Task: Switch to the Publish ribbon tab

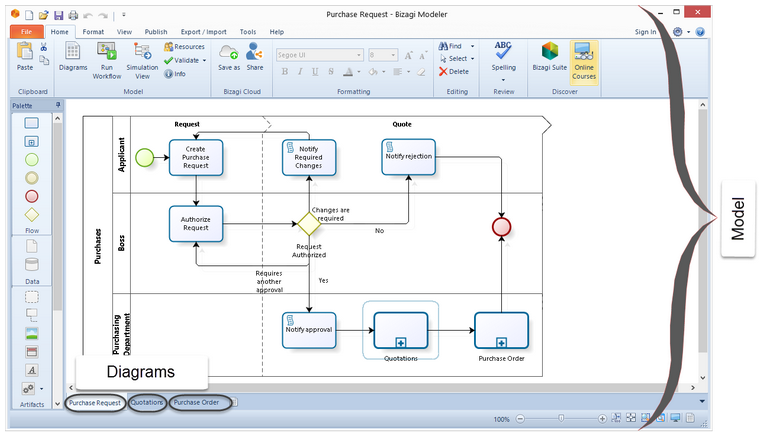Action: pyautogui.click(x=156, y=31)
